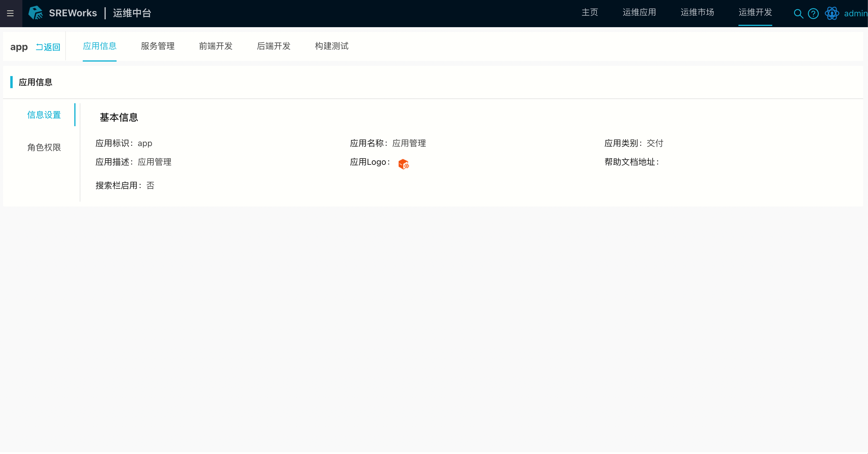Open 运维市场 in top navigation
Image resolution: width=868 pixels, height=454 pixels.
697,12
